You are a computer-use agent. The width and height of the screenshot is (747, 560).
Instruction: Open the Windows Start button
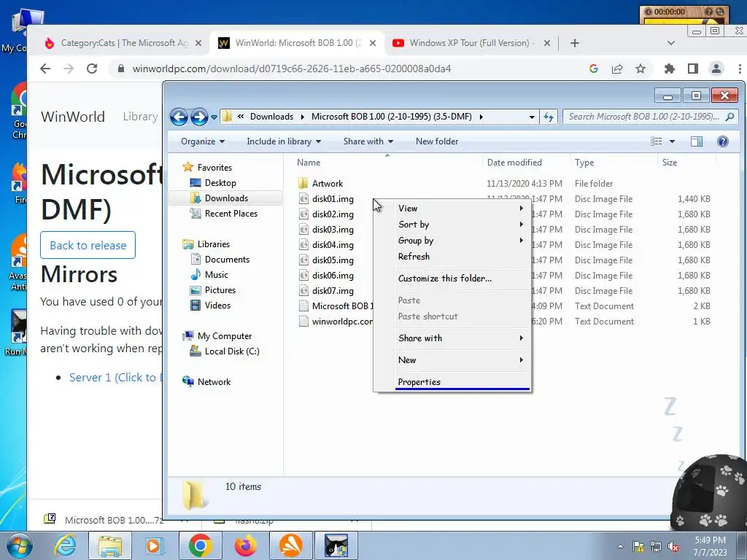[19, 545]
